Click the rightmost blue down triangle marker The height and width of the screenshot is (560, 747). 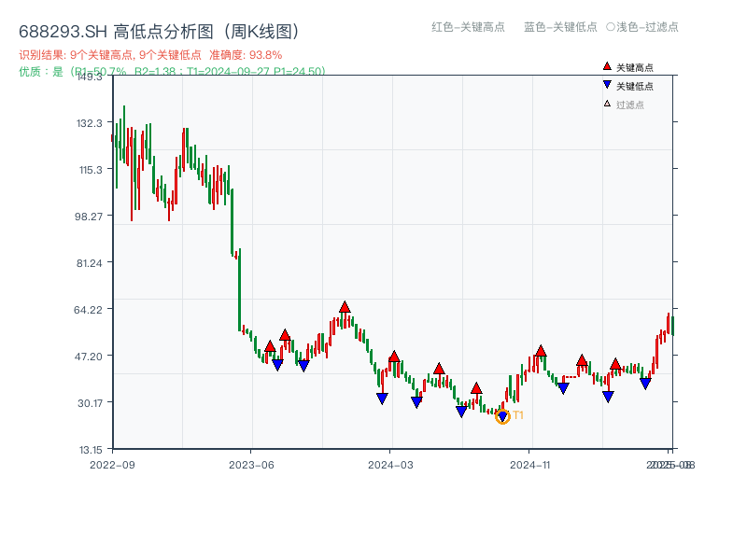tap(644, 380)
